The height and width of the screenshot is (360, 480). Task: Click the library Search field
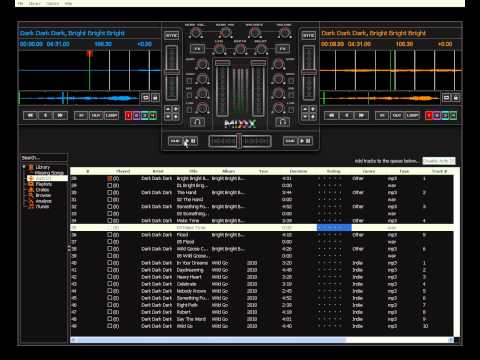pyautogui.click(x=44, y=158)
